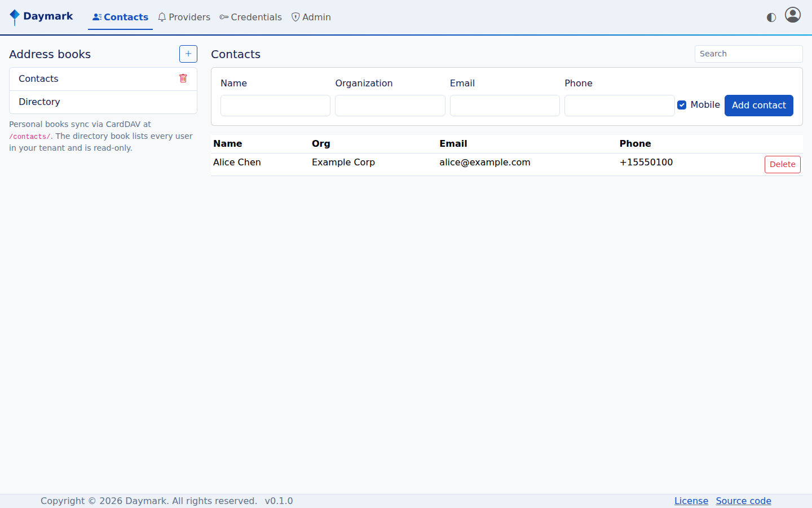Open the user account avatar menu
The image size is (812, 508).
coord(793,15)
